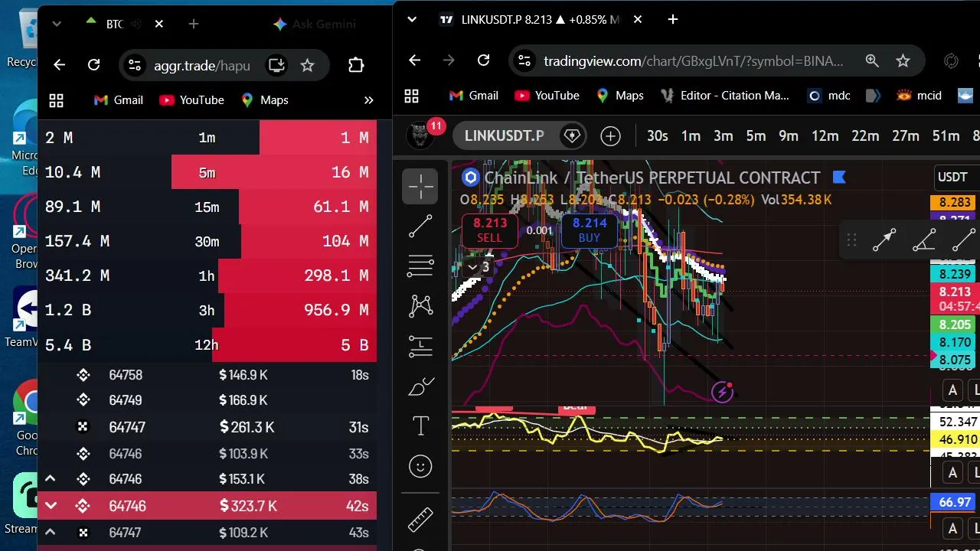Click the up chevron on the $153.1 K trade row
980x551 pixels.
coord(51,479)
